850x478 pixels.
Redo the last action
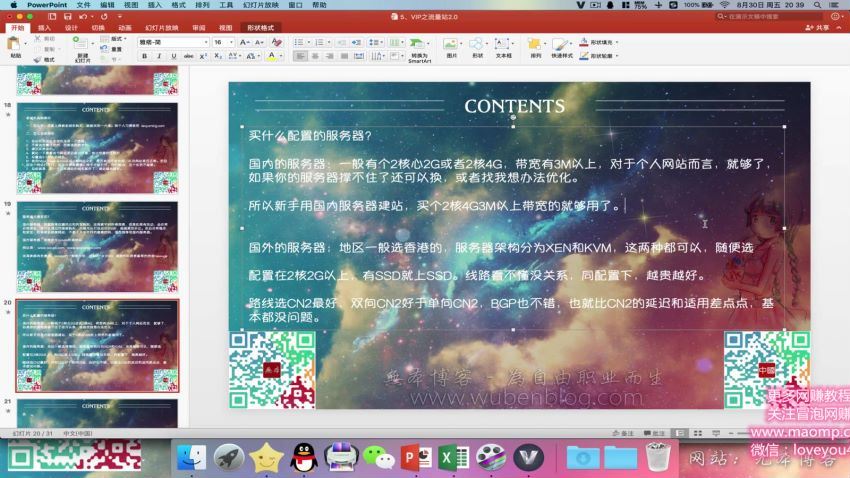104,17
